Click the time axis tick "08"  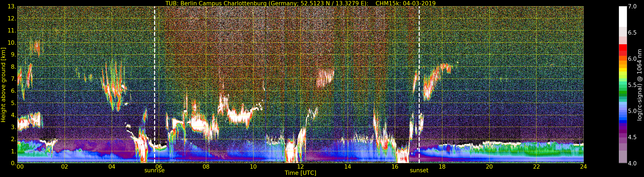(206, 166)
